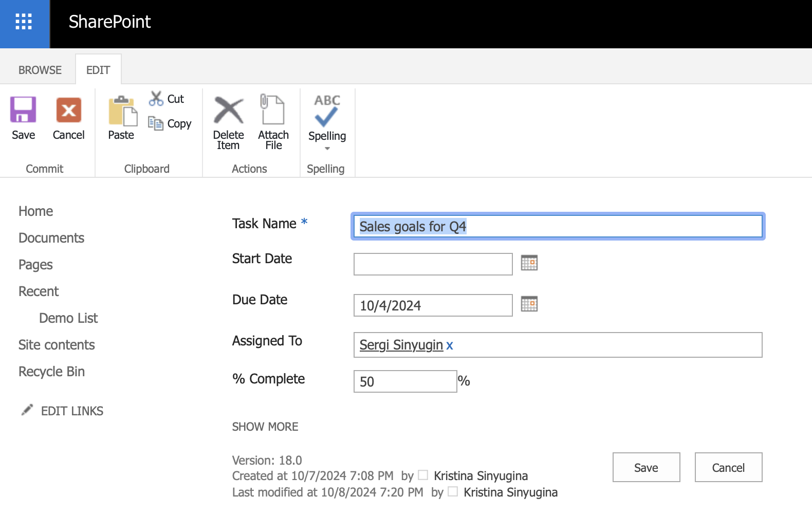Image resolution: width=812 pixels, height=514 pixels.
Task: Cut selected text using Cut icon
Action: (156, 98)
